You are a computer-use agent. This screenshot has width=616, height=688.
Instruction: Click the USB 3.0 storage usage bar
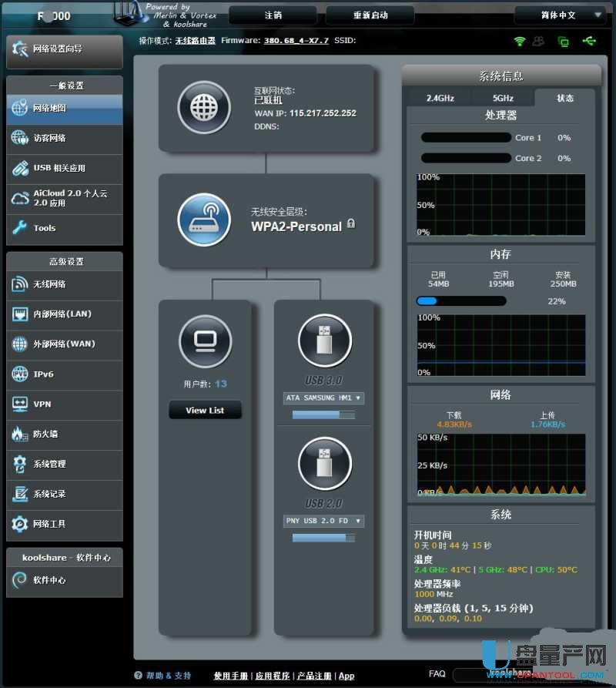point(323,415)
